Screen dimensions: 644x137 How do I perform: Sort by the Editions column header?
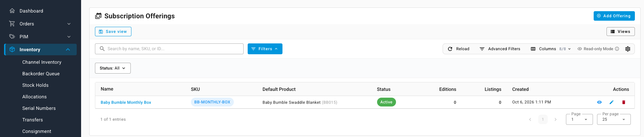[448, 89]
